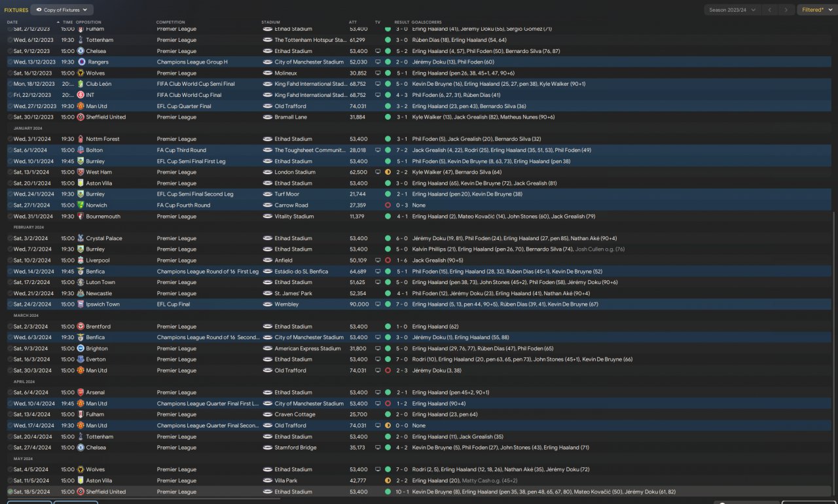Click the Club León club badge

coord(81,84)
